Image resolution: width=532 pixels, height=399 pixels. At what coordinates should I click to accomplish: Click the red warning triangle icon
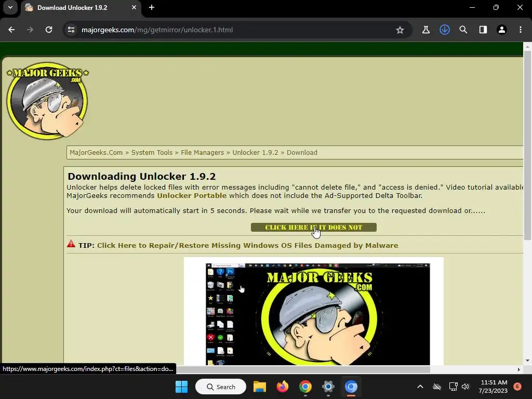(x=71, y=244)
